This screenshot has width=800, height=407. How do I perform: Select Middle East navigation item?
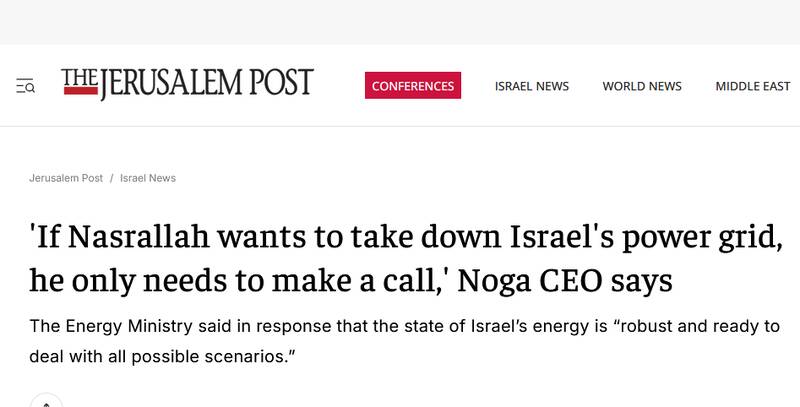pyautogui.click(x=753, y=86)
